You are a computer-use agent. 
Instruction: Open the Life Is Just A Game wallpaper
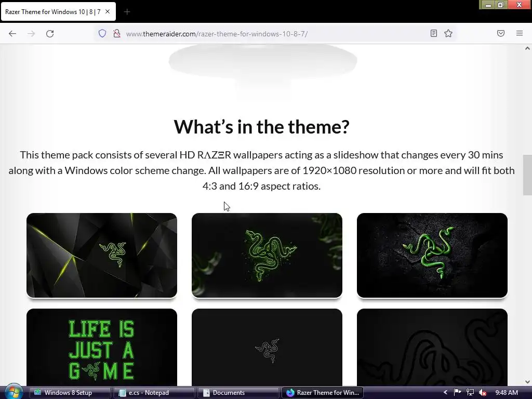click(102, 347)
